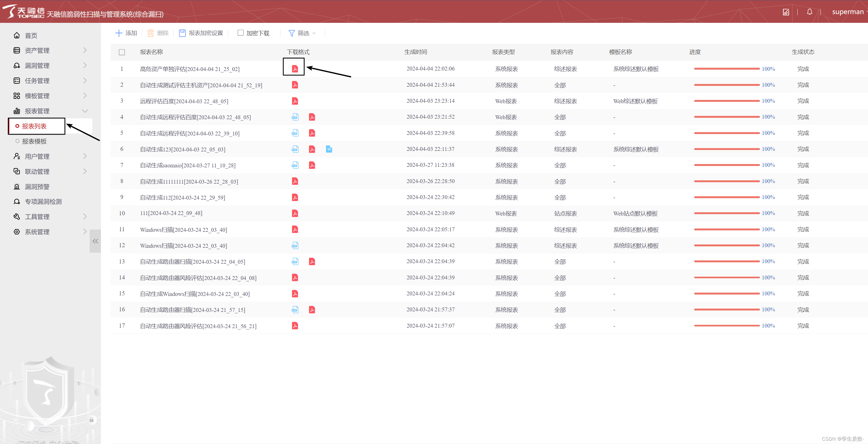
Task: Collapse sidebar with double-arrow icon
Action: point(95,241)
